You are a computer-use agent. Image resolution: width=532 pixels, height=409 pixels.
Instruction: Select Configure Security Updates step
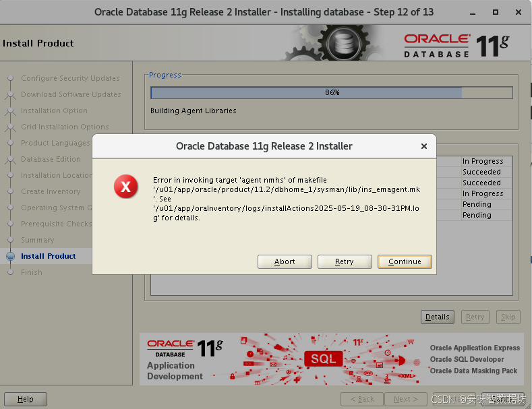pyautogui.click(x=70, y=78)
